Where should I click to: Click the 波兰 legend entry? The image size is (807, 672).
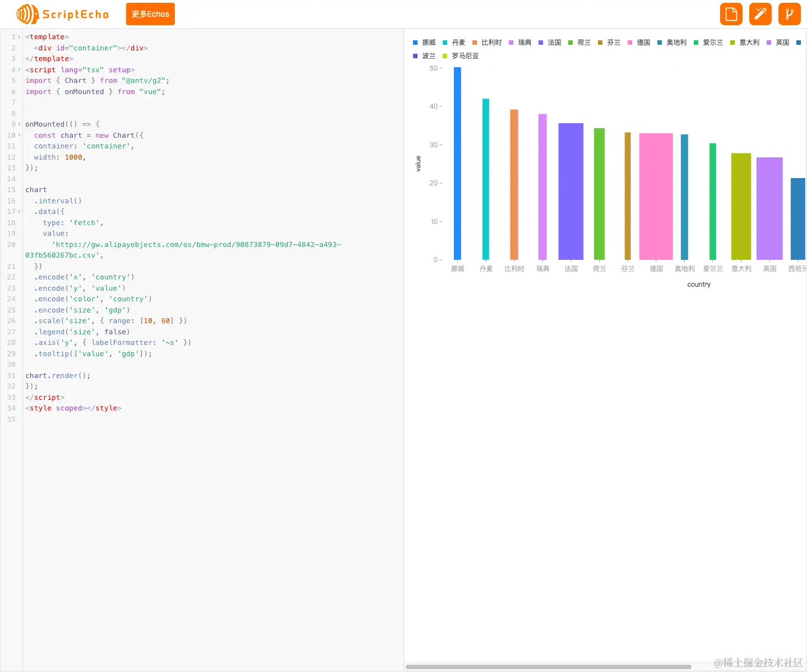(424, 56)
